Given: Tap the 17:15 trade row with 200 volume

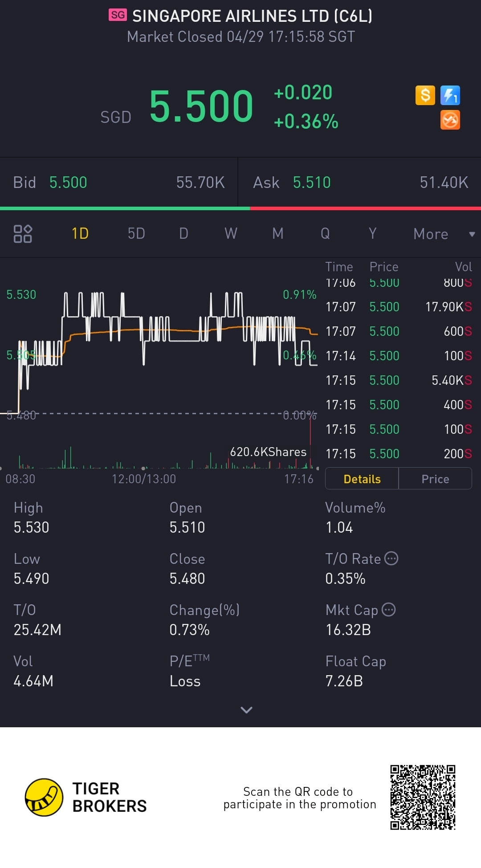Looking at the screenshot, I should click(x=399, y=454).
